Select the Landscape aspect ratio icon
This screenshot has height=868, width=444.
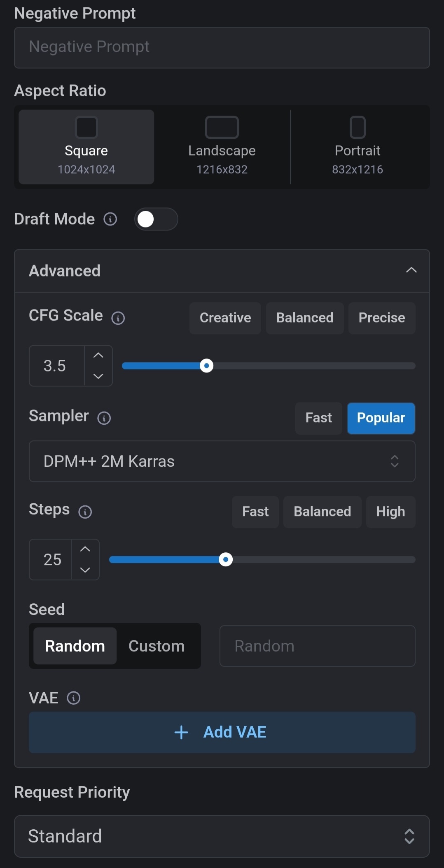(222, 127)
